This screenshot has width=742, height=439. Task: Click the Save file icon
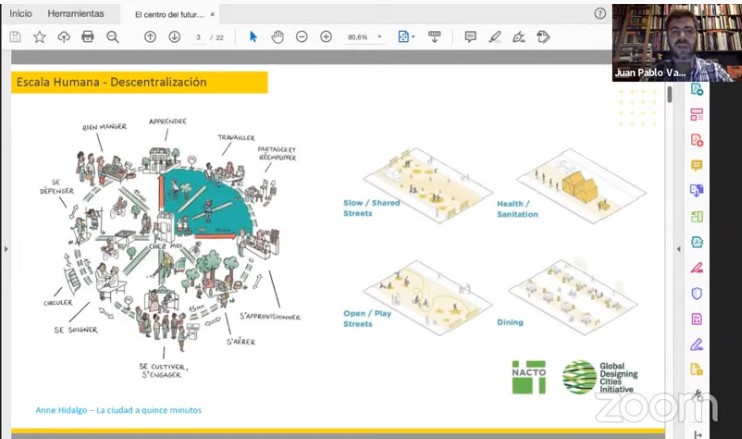(15, 37)
